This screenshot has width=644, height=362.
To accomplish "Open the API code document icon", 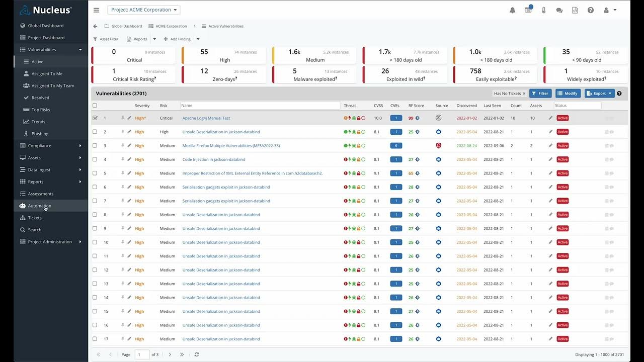I will [575, 10].
